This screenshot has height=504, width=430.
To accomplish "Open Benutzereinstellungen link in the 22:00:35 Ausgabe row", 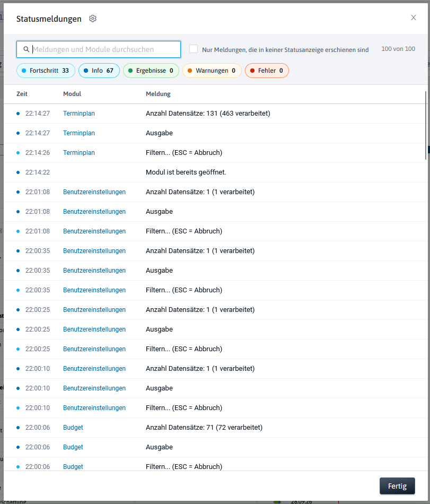I will pyautogui.click(x=94, y=271).
